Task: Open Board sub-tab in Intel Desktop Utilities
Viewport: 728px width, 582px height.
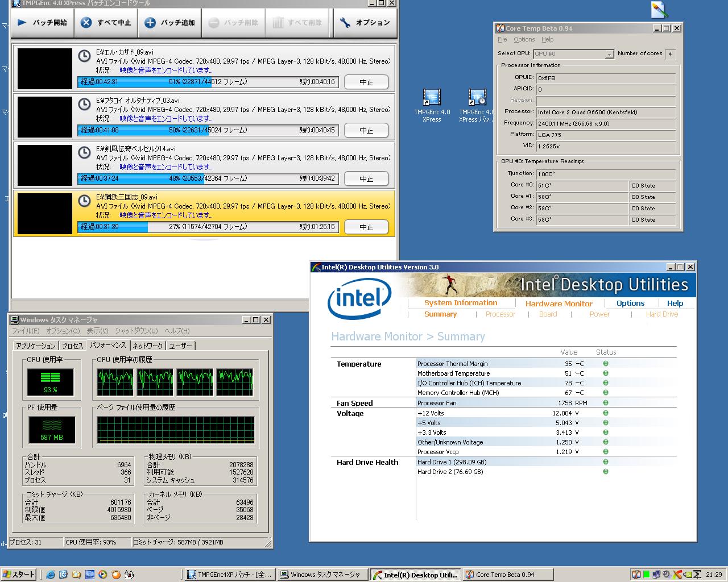Action: (x=548, y=314)
